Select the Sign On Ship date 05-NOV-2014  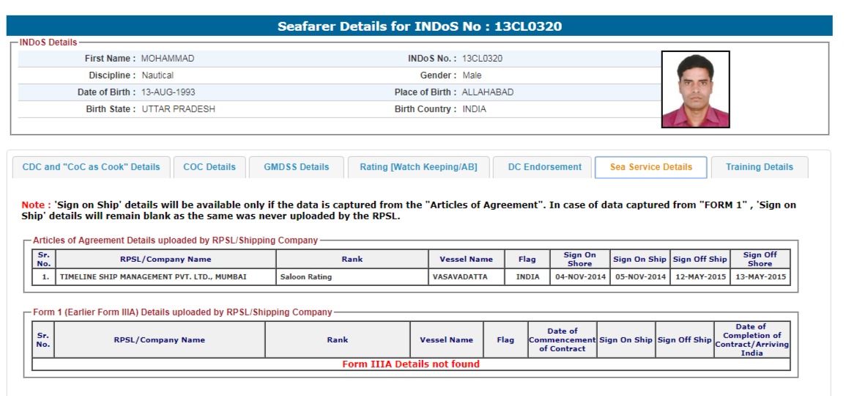(x=639, y=277)
